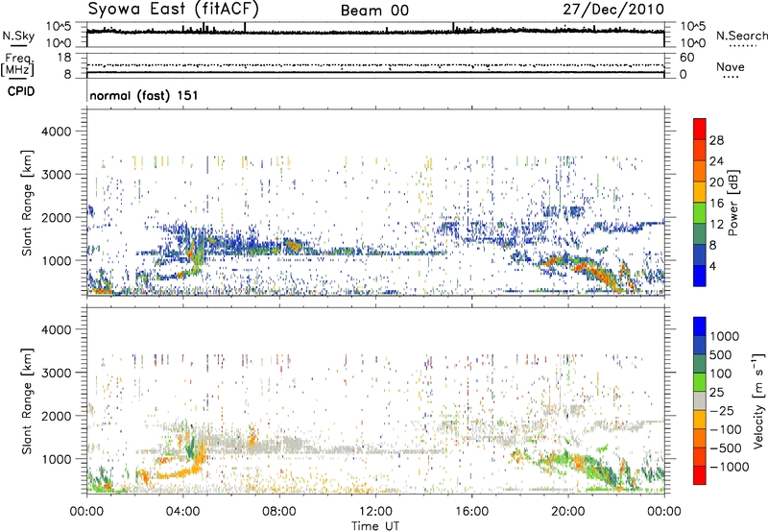768x532 pixels.
Task: Select the '-1000' velocity colorbar value
Action: 730,467
